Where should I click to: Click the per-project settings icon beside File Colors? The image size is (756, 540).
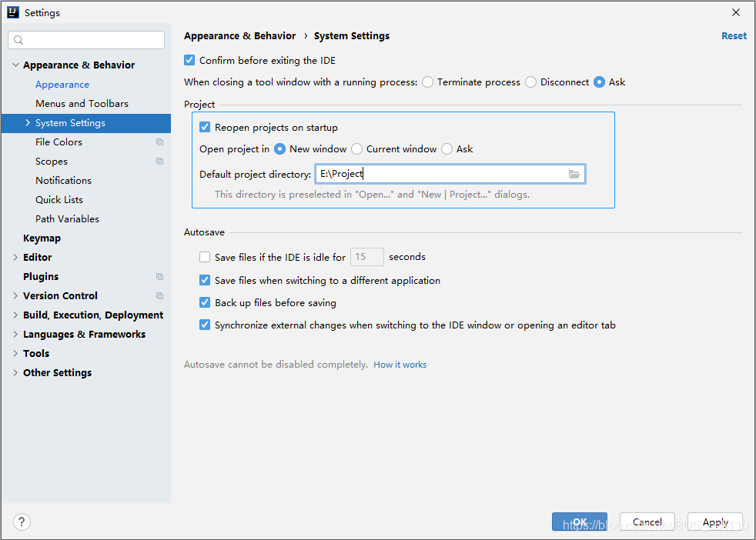pyautogui.click(x=159, y=142)
